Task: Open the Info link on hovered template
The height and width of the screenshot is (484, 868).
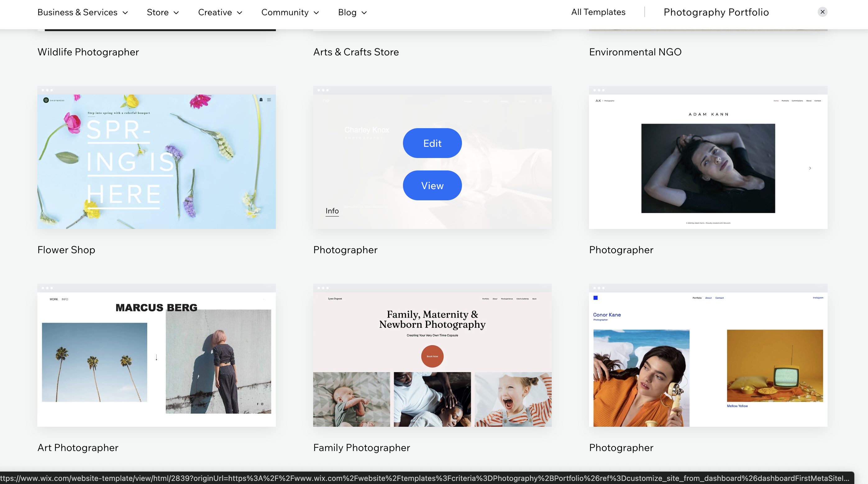Action: click(332, 211)
